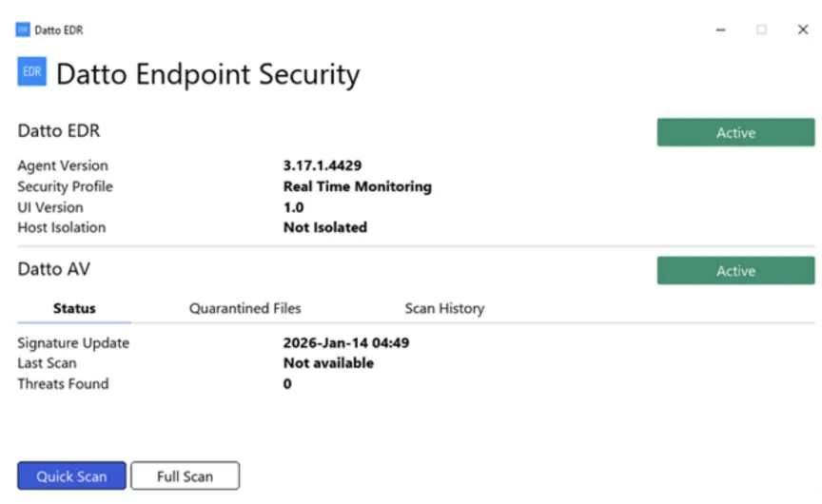
Task: Click the Datto AV Active status button
Action: click(x=735, y=271)
